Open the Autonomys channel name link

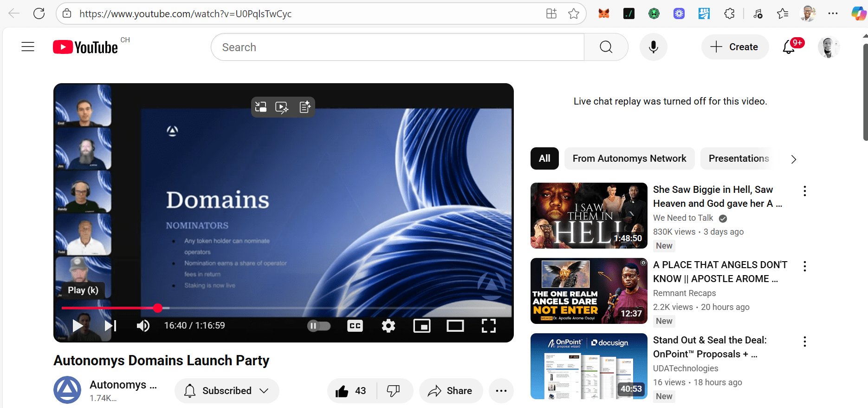tap(123, 385)
